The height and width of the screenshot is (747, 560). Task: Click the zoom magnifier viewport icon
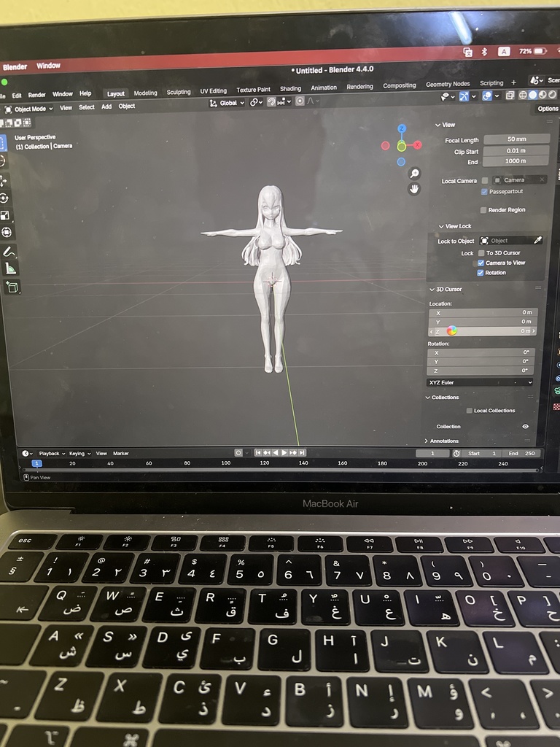pos(414,174)
